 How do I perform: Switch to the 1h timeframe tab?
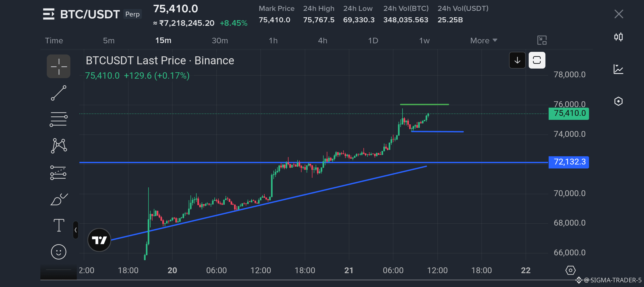coord(273,40)
